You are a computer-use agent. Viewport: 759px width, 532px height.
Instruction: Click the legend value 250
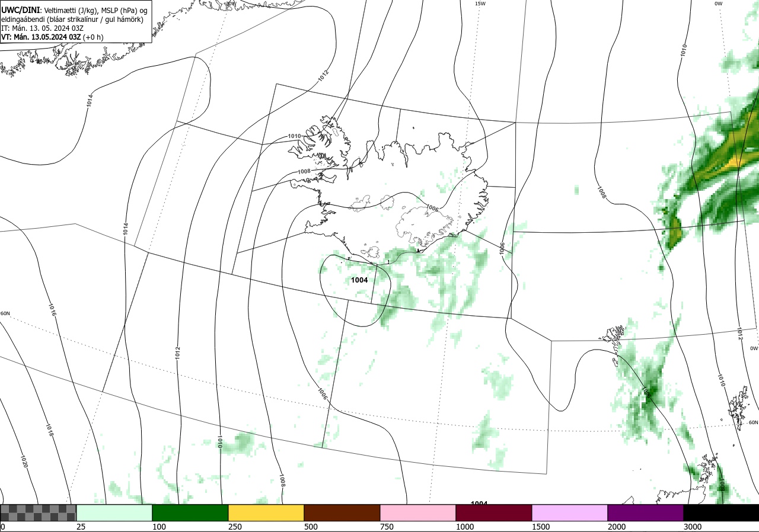click(235, 527)
